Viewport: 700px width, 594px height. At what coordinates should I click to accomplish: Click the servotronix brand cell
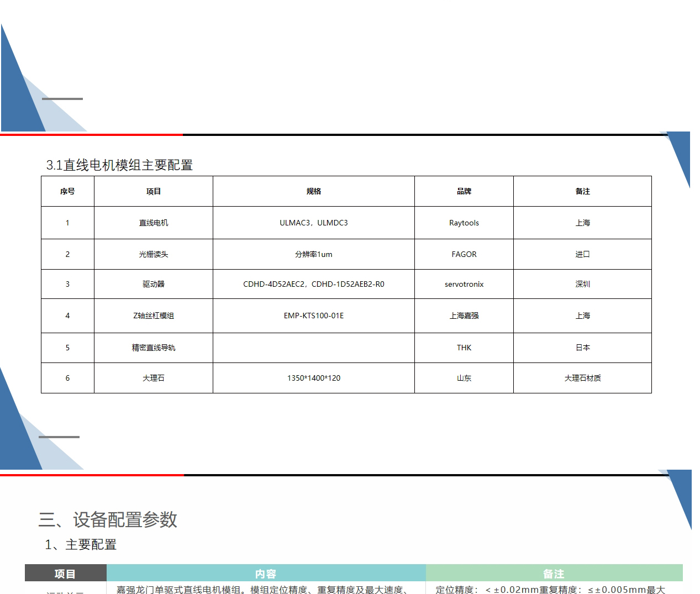(464, 284)
